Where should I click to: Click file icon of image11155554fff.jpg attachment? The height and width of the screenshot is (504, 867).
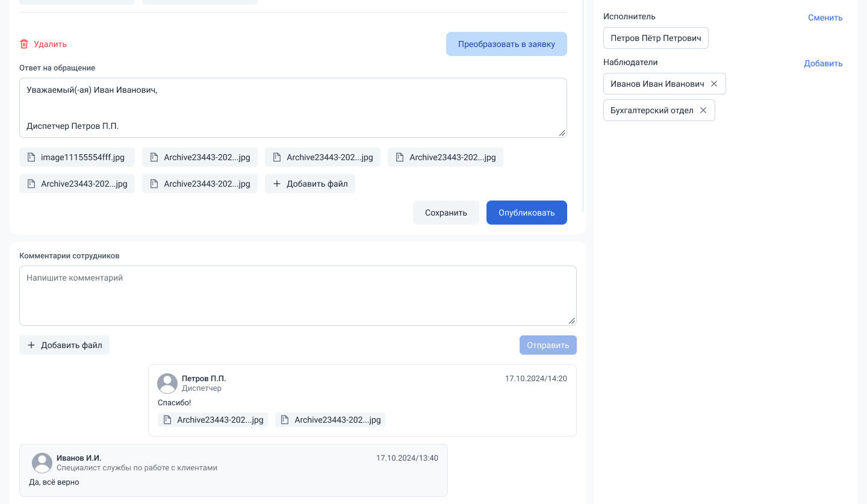point(31,157)
